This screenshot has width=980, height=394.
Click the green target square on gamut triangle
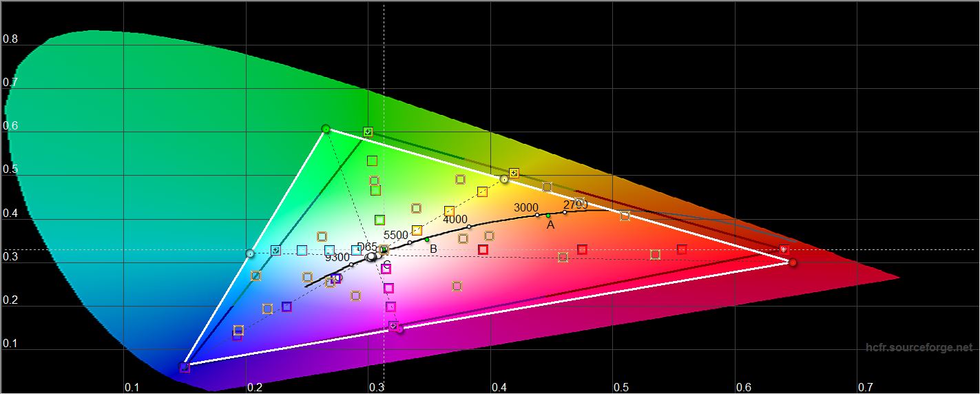pyautogui.click(x=368, y=132)
